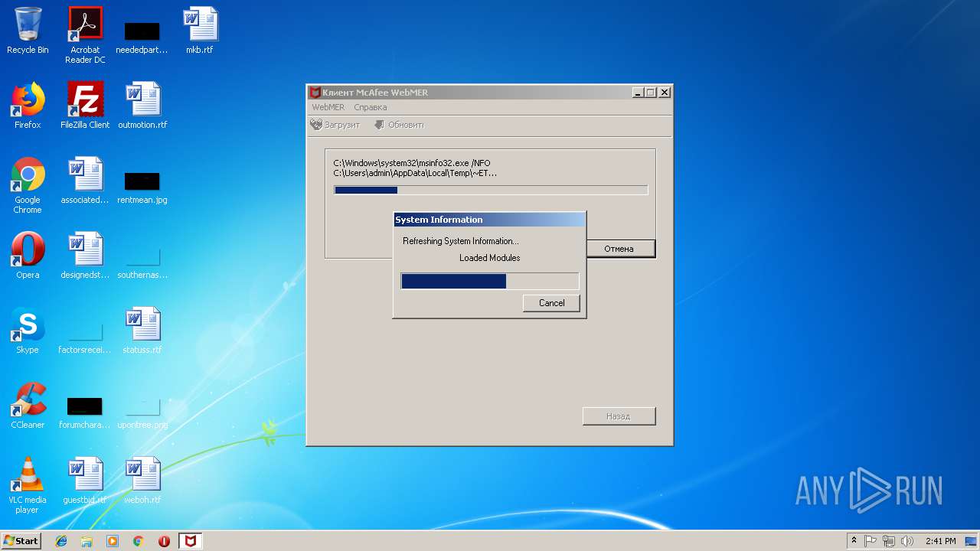Open the WebMER menu
This screenshot has width=980, height=551.
tap(328, 107)
